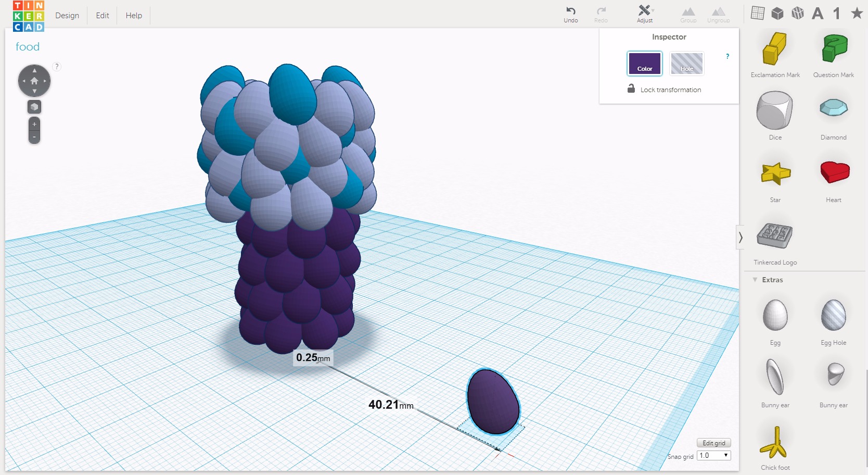
Task: Toggle the Hole option in Inspector
Action: [x=687, y=64]
